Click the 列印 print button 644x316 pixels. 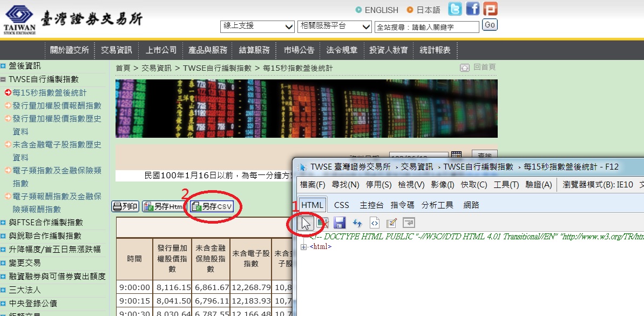click(x=125, y=207)
